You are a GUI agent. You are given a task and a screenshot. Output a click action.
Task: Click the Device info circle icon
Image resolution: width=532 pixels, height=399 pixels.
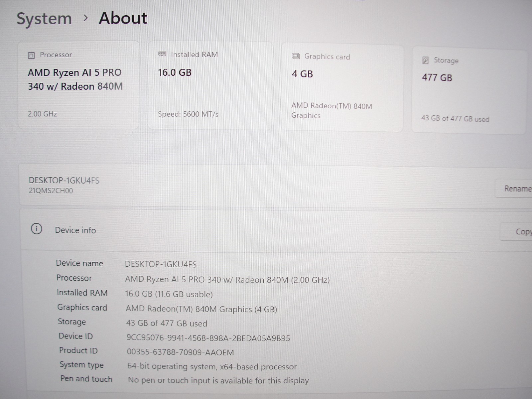[x=36, y=229]
